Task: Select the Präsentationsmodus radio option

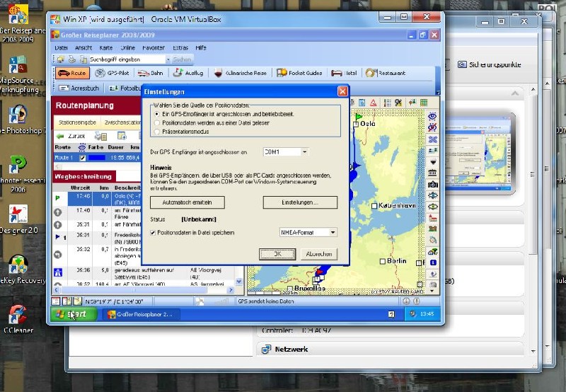Action: click(157, 130)
